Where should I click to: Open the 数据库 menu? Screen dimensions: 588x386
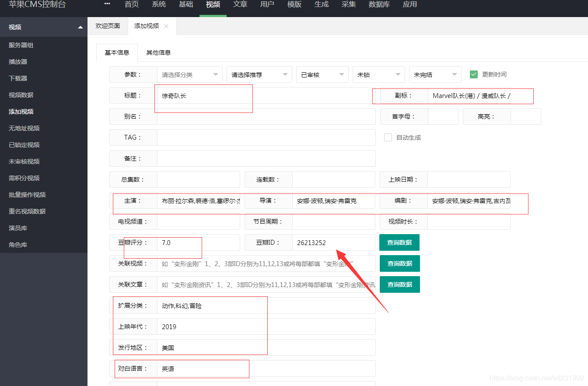tap(379, 5)
